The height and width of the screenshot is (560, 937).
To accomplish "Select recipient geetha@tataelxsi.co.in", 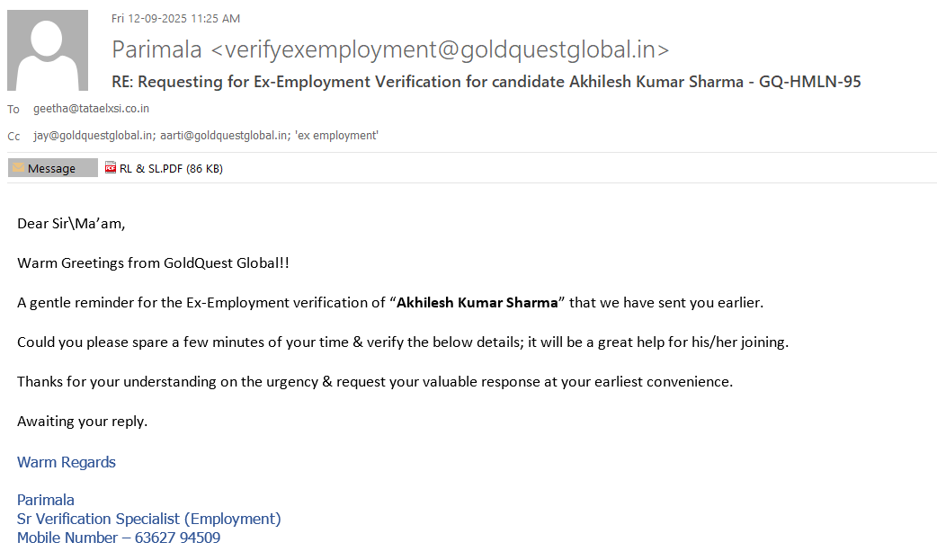I will 91,109.
